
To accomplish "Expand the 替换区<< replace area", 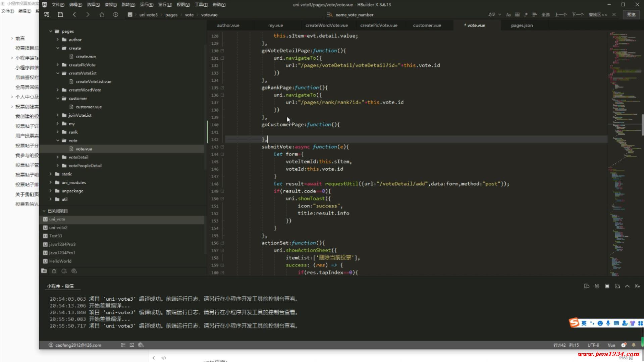I will [598, 15].
